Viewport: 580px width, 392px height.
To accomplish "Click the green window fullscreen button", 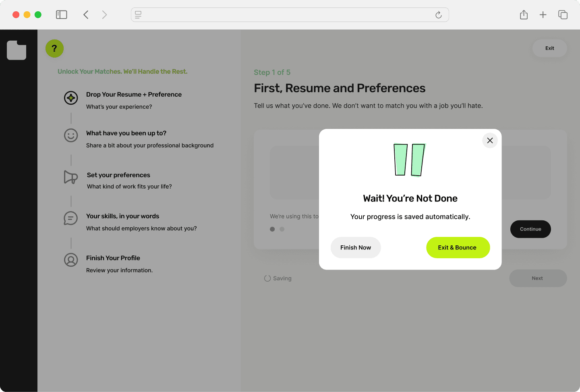I will pyautogui.click(x=38, y=15).
